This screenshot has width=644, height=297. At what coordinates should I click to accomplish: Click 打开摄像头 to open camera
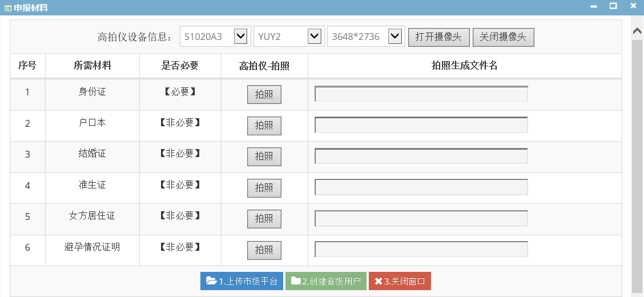point(438,37)
